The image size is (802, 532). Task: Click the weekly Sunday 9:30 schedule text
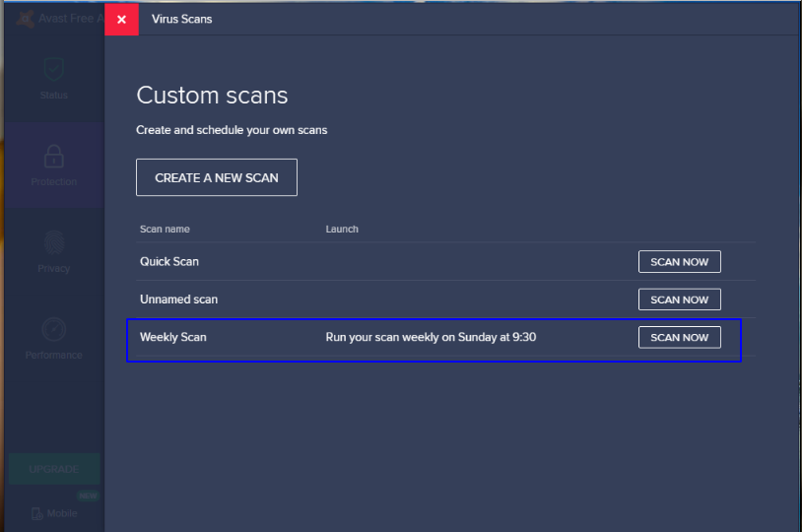point(431,337)
